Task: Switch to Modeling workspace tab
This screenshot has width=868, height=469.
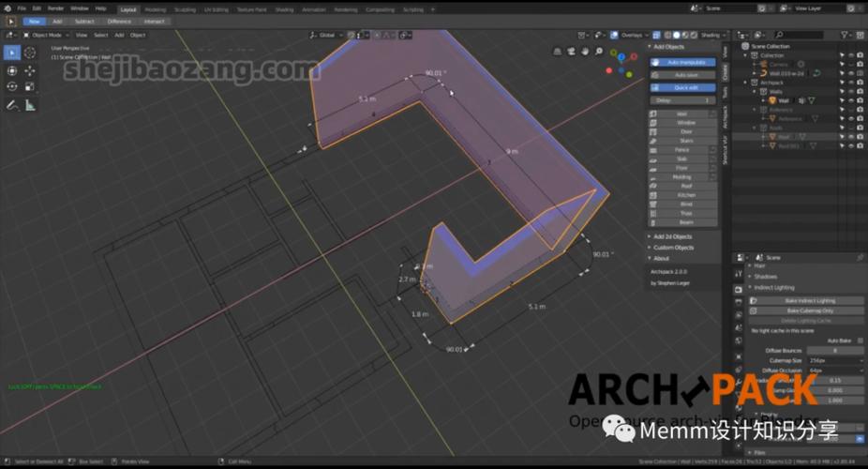Action: [x=155, y=9]
